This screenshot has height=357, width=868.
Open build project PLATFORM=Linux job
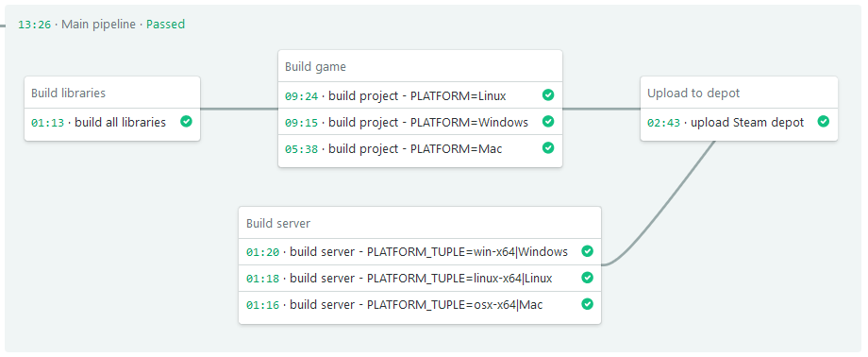(x=420, y=95)
